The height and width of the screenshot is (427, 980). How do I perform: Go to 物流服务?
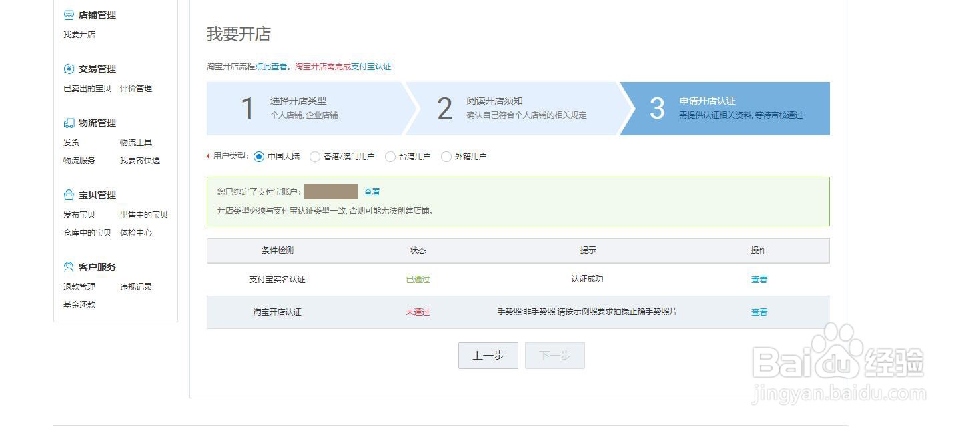79,160
